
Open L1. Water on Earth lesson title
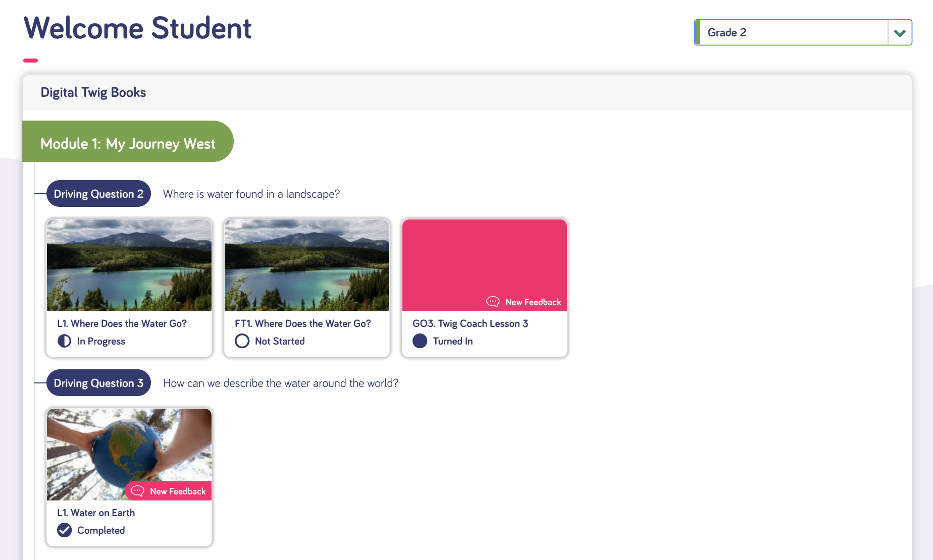point(96,513)
